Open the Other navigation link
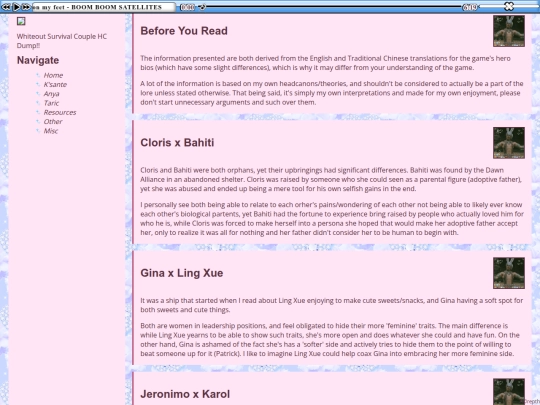The width and height of the screenshot is (540, 405). [x=53, y=122]
